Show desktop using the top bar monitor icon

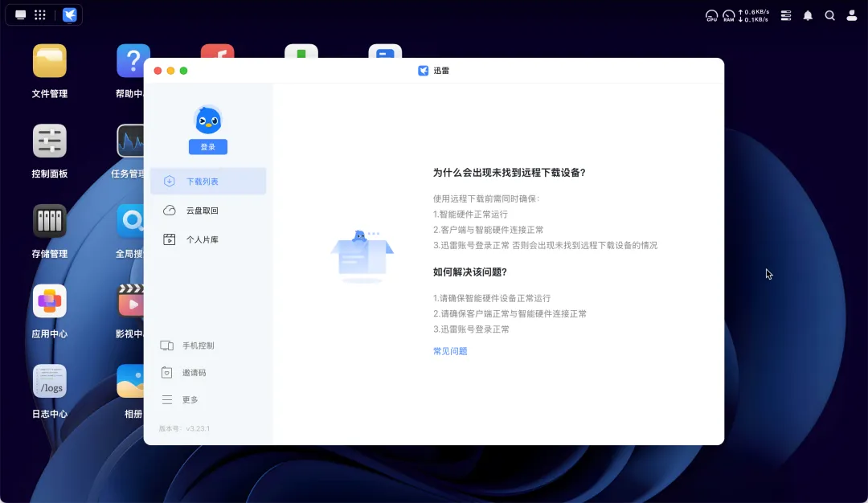[x=20, y=15]
